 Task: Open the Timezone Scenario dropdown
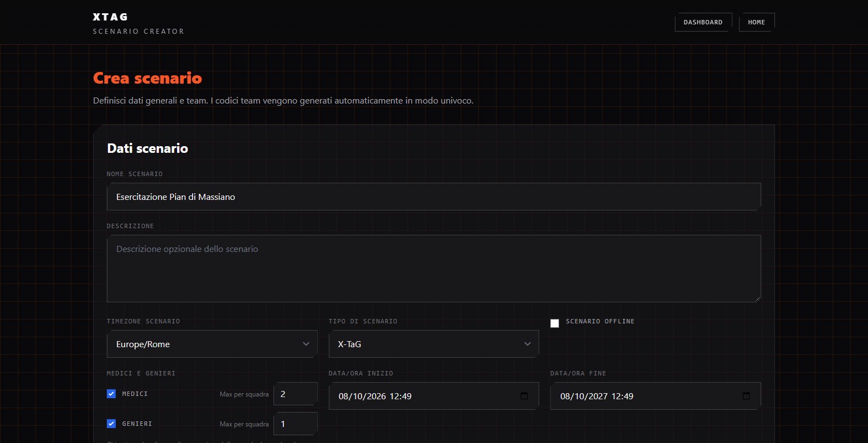click(212, 344)
